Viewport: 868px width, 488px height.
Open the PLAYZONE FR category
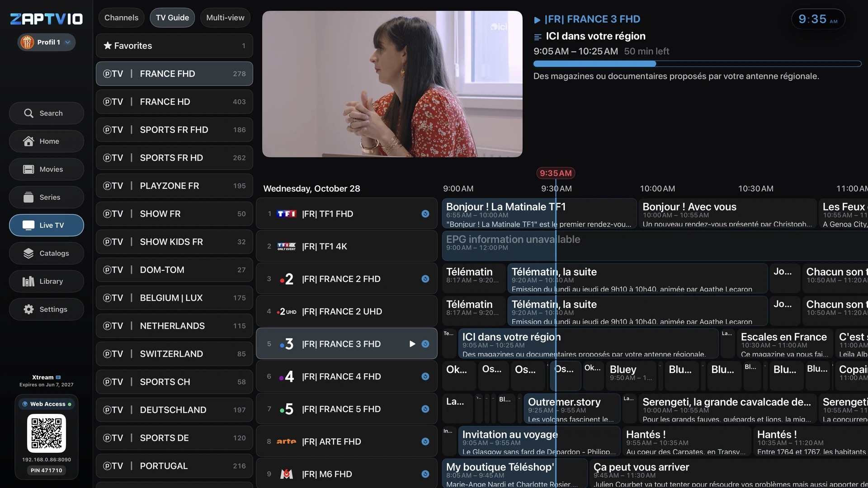(175, 186)
